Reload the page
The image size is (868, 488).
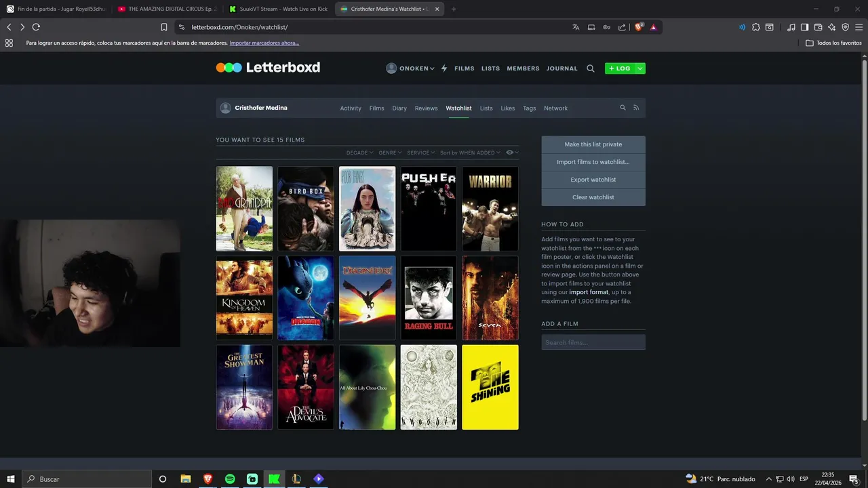pyautogui.click(x=36, y=27)
